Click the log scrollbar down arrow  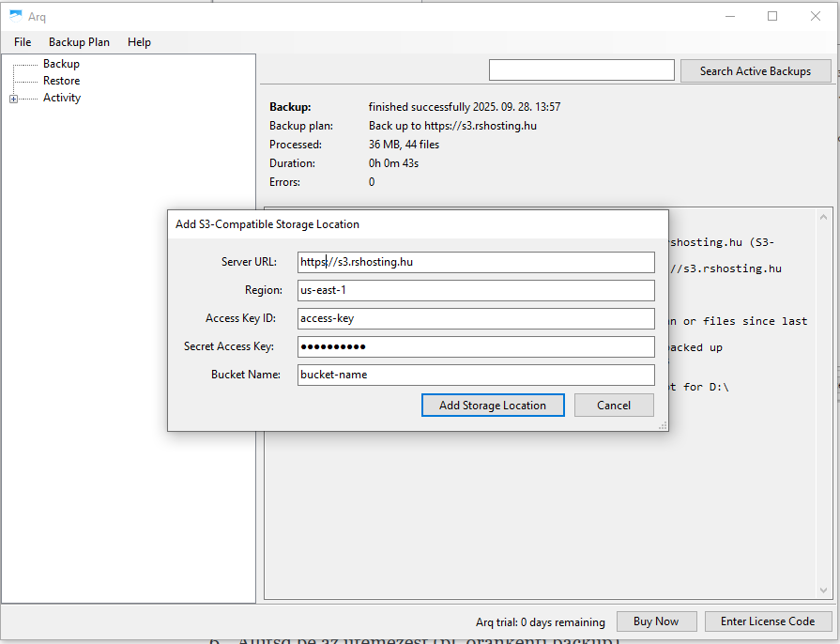point(825,590)
